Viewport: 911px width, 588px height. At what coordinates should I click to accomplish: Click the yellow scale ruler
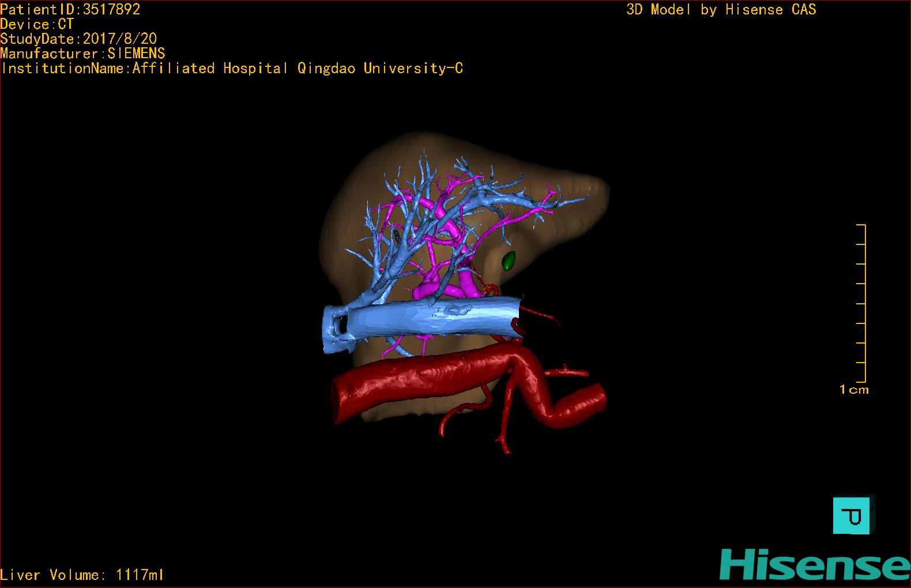861,303
